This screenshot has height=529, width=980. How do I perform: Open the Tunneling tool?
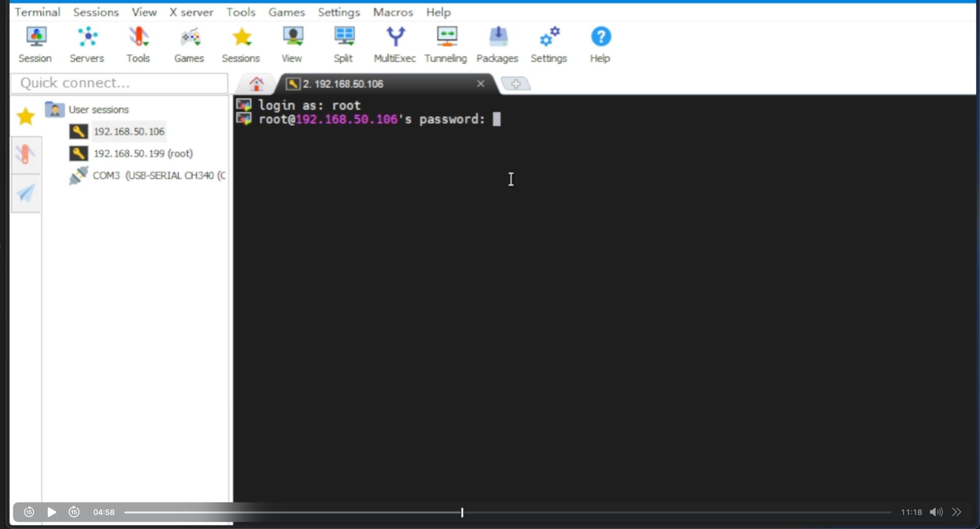pos(446,44)
